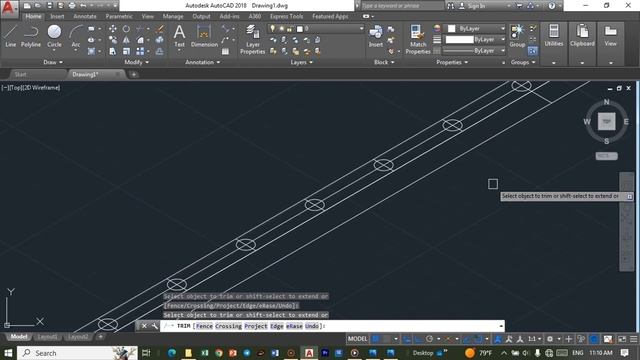
Task: Click Undo option in command line
Action: coord(312,326)
